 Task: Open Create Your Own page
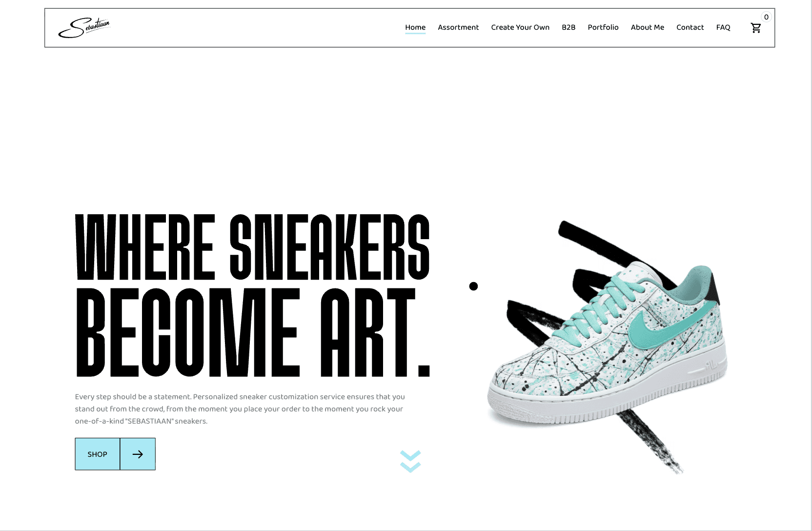pos(520,27)
